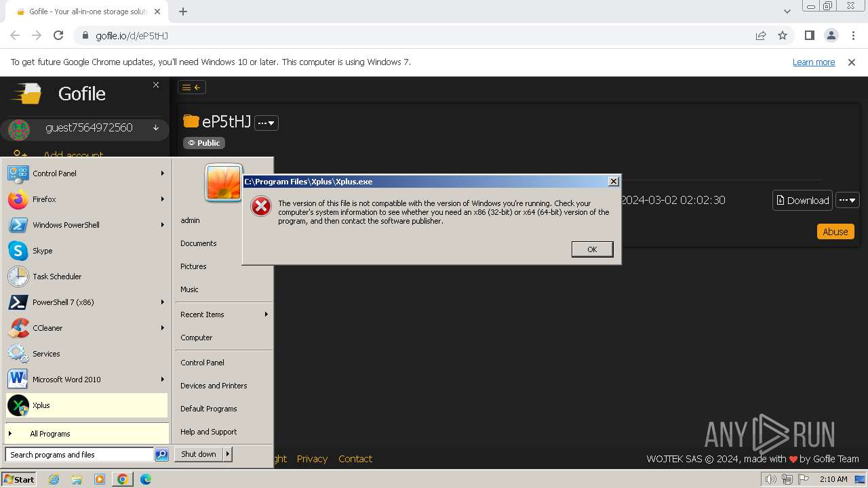Expand Microsoft Word 2010 jump list arrow

point(163,380)
